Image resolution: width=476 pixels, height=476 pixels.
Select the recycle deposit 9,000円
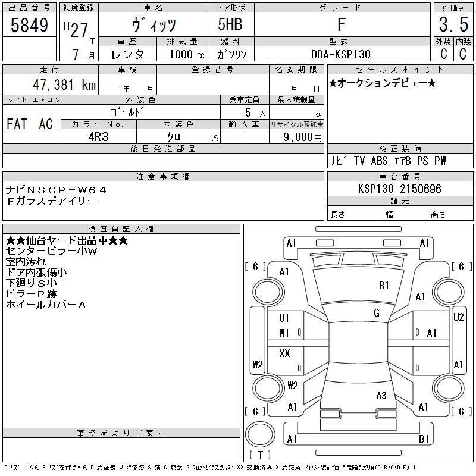[x=302, y=137]
